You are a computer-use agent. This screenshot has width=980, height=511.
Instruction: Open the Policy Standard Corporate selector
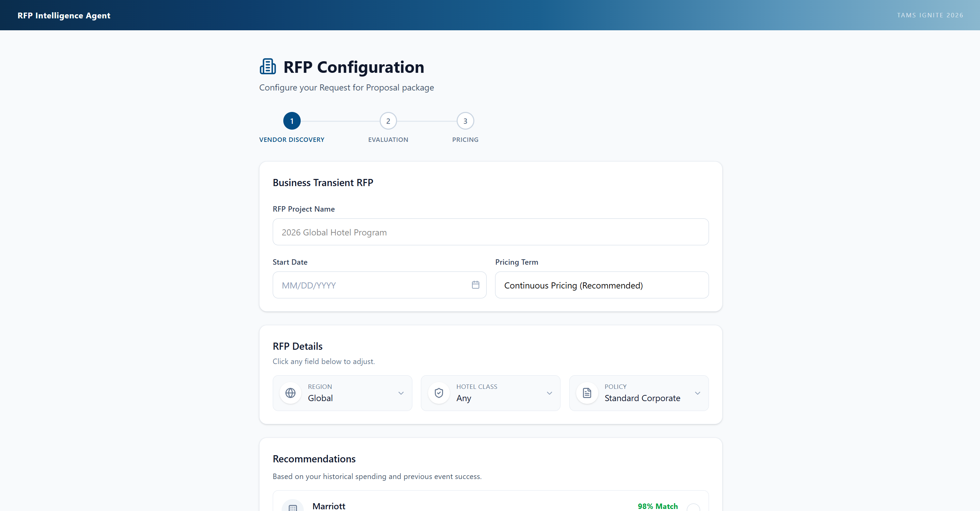(639, 393)
